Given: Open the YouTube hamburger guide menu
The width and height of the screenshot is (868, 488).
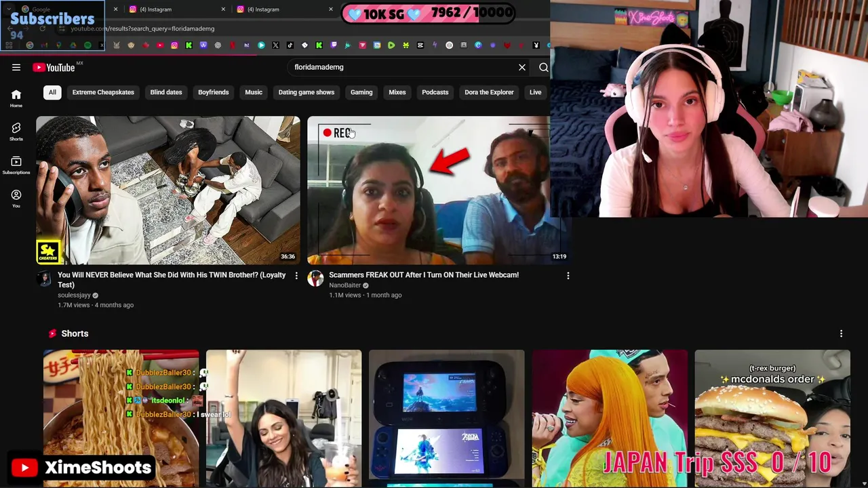Looking at the screenshot, I should coord(16,67).
